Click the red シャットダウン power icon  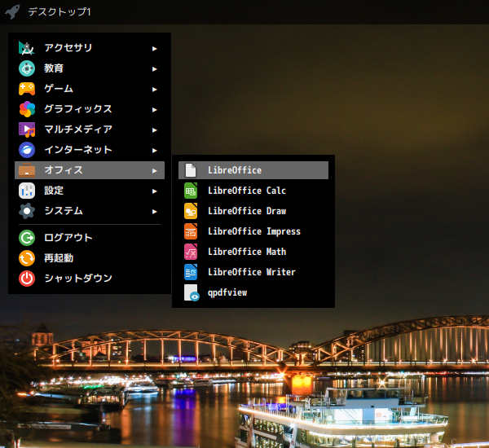(27, 279)
